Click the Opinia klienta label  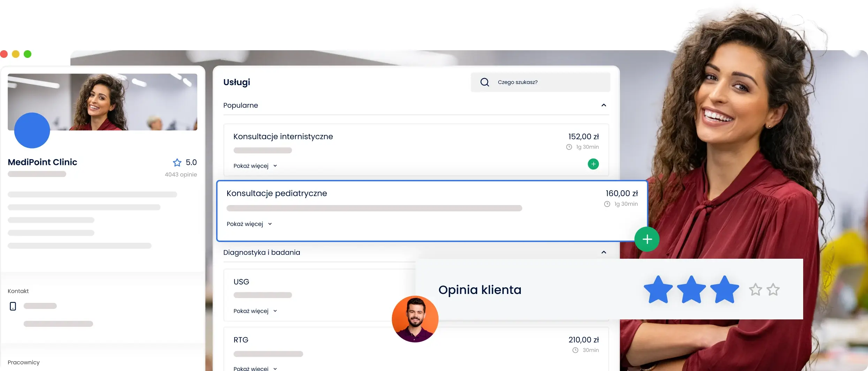click(480, 290)
